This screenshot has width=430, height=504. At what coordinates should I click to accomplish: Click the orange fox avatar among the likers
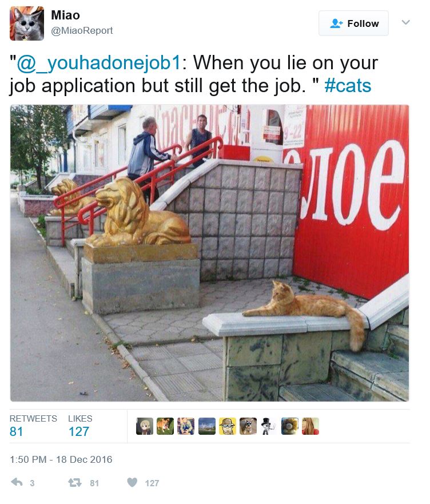pyautogui.click(x=165, y=426)
